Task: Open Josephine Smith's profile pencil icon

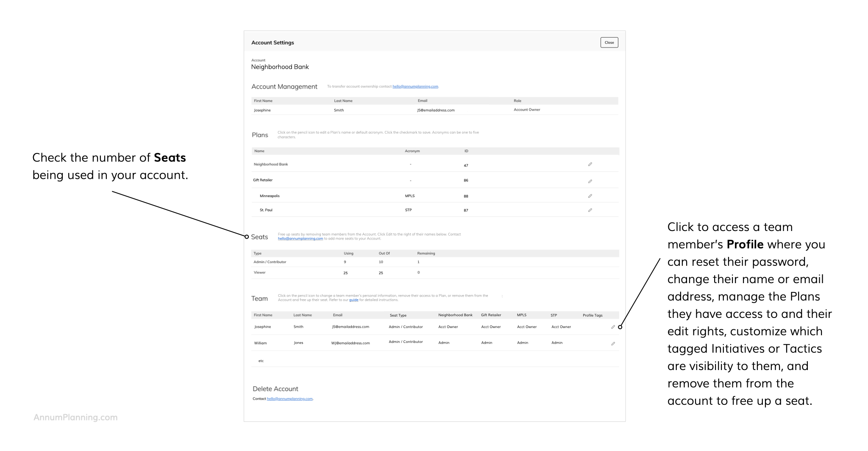Action: click(x=613, y=327)
